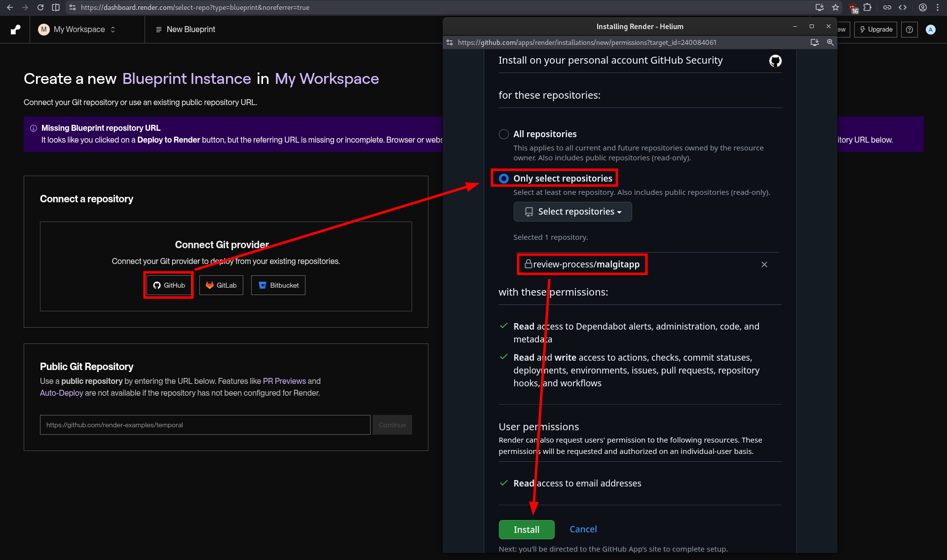
Task: Connect using the GitLab provider
Action: point(221,285)
